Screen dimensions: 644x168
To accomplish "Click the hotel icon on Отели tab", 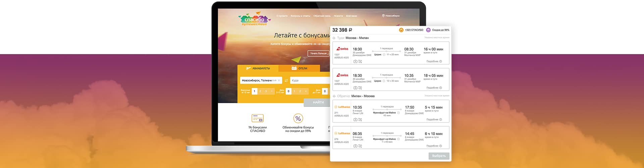I will click(x=294, y=68).
